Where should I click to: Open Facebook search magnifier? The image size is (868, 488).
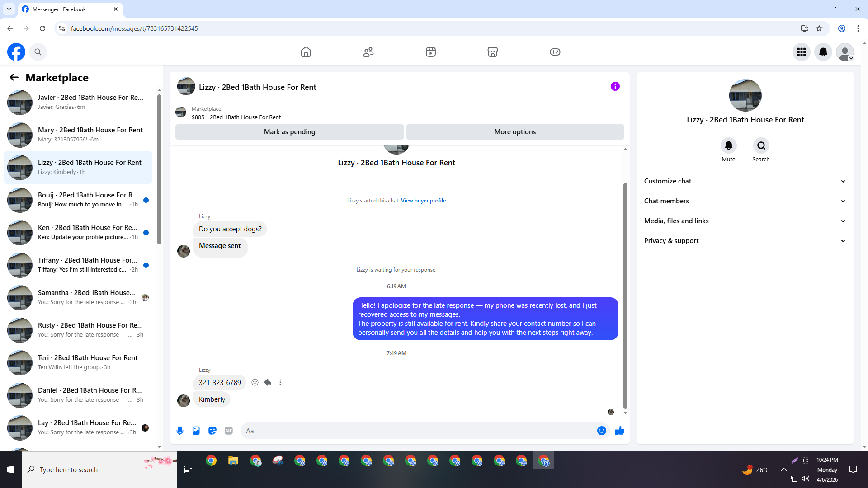click(x=38, y=52)
